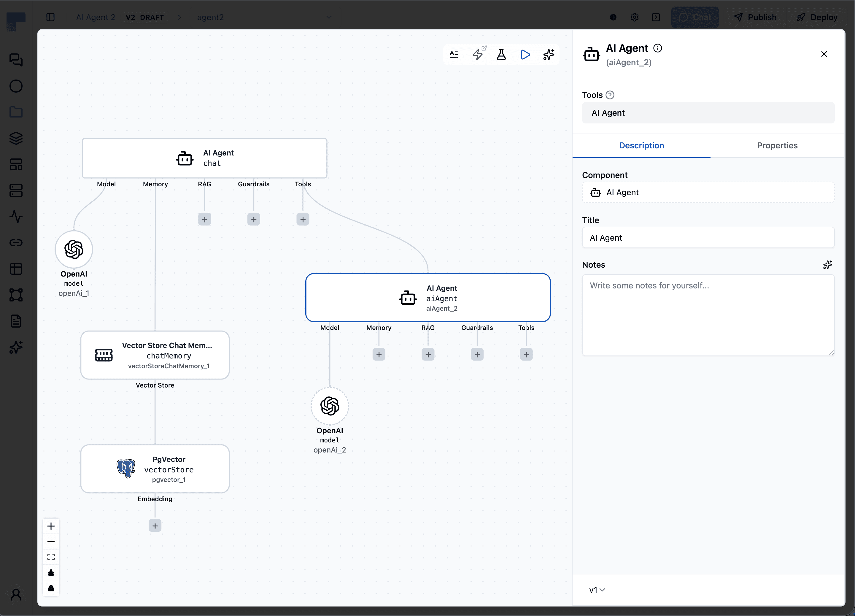Open the stacked layers sidebar icon
This screenshot has height=616, width=855.
pyautogui.click(x=16, y=138)
